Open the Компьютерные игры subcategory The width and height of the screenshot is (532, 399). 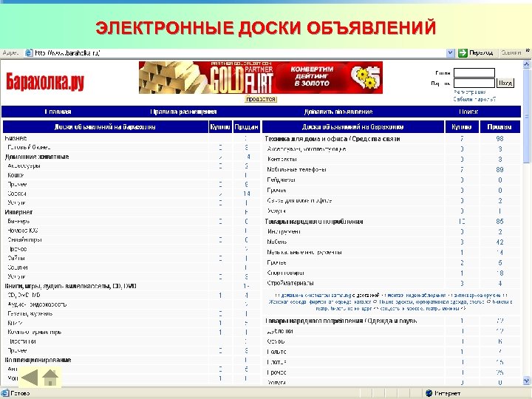point(34,332)
